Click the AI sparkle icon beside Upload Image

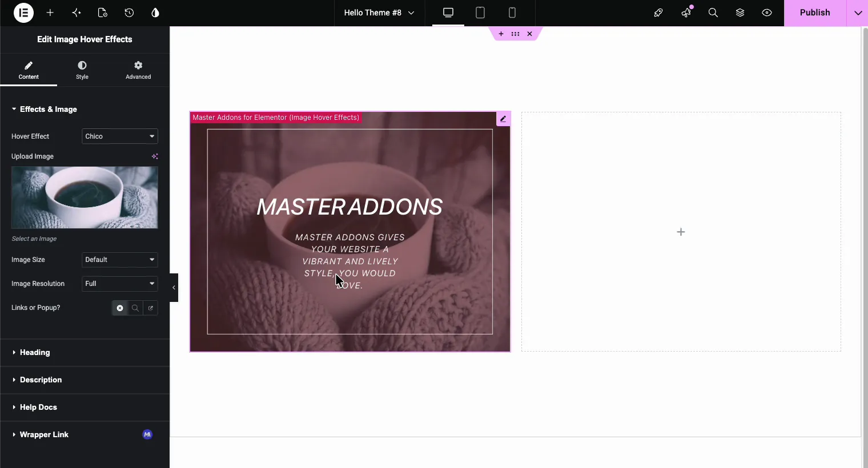155,156
